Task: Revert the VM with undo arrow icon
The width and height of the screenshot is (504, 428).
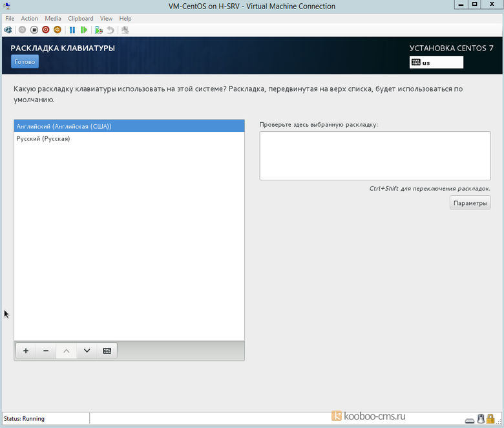Action: click(x=110, y=30)
